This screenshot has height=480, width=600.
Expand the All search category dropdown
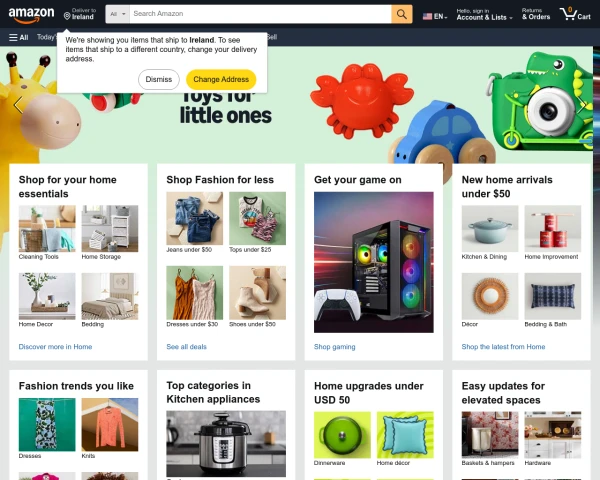(117, 14)
